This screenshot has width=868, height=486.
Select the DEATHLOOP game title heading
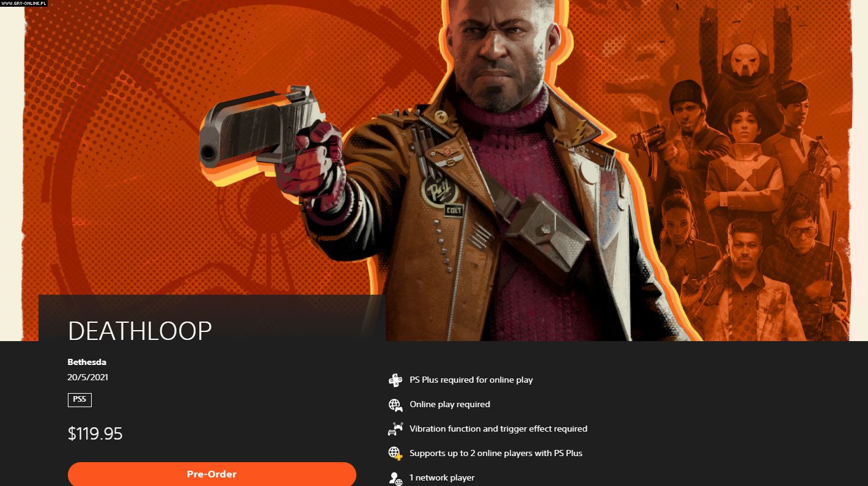point(140,331)
